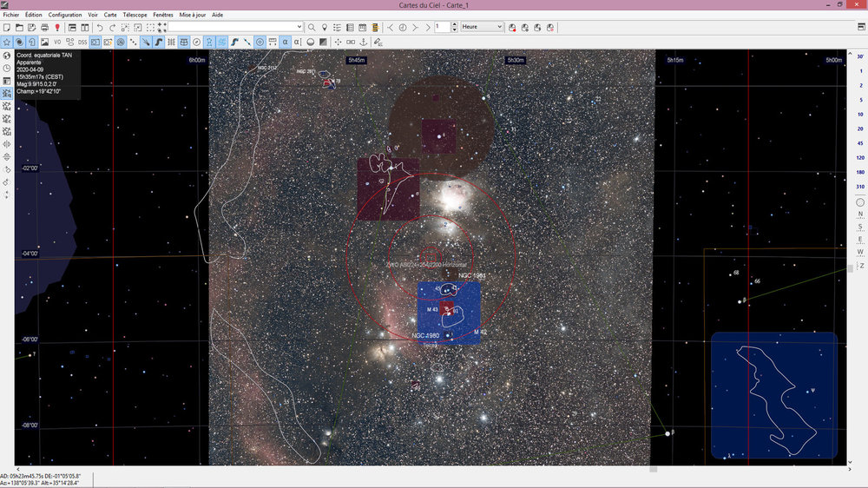Switch to galactic coordinates in the left sidebar

tap(7, 132)
